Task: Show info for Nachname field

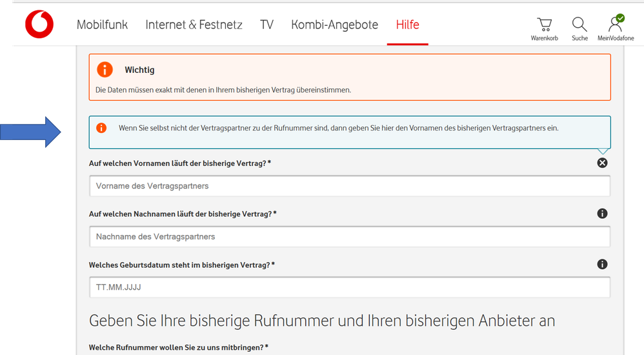Action: [602, 213]
